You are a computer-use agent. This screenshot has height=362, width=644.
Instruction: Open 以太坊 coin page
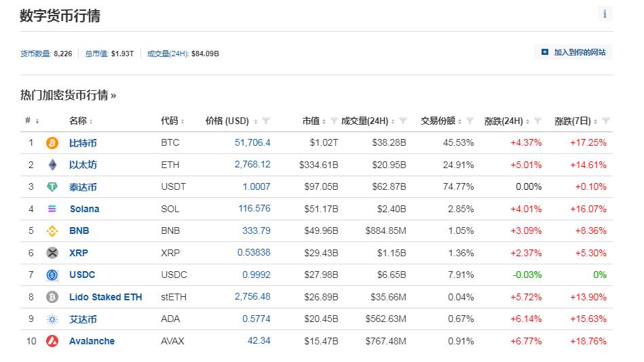83,165
